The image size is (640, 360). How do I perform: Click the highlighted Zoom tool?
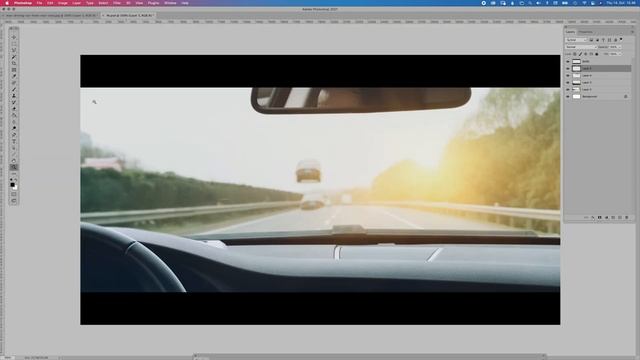[14, 167]
